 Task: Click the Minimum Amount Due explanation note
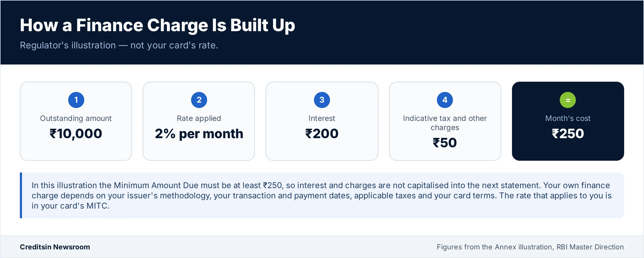(x=321, y=195)
